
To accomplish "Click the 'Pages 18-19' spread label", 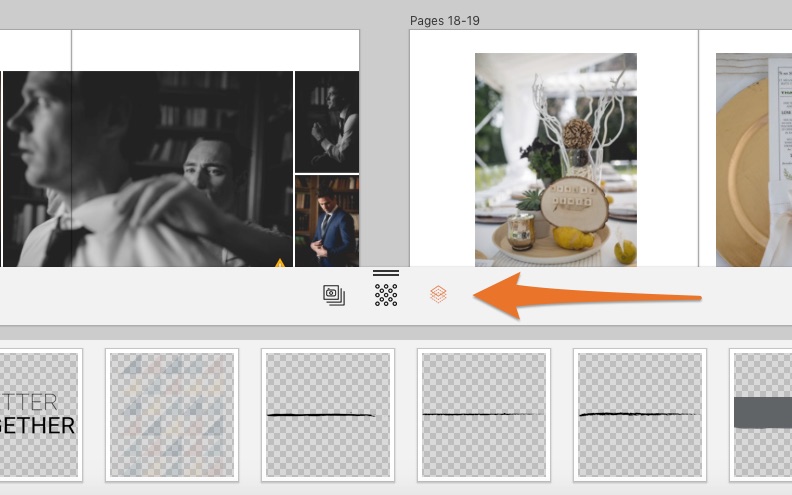I will 444,21.
